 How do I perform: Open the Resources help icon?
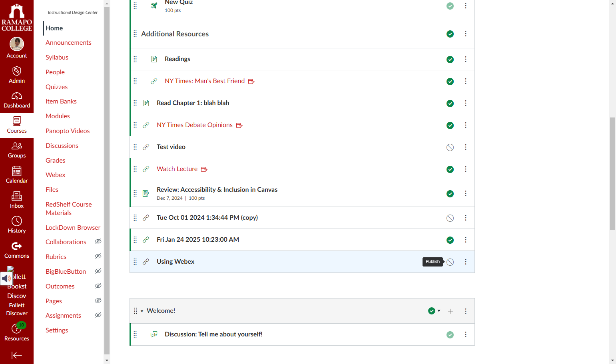tap(17, 328)
